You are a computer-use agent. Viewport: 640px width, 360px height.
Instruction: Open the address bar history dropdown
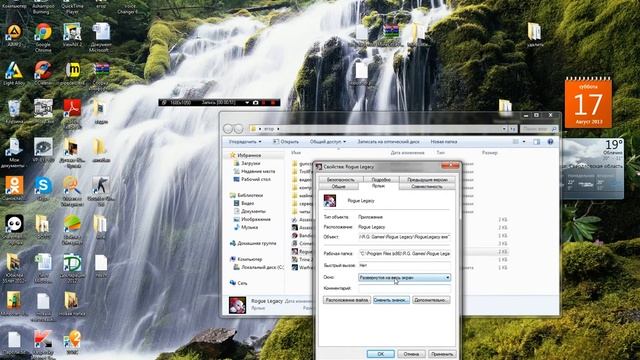coord(504,129)
